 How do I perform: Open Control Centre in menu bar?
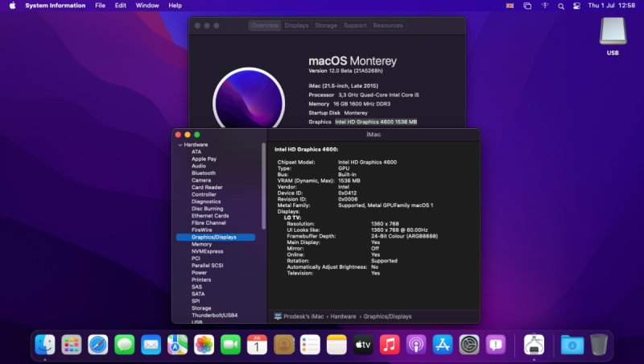click(x=577, y=6)
